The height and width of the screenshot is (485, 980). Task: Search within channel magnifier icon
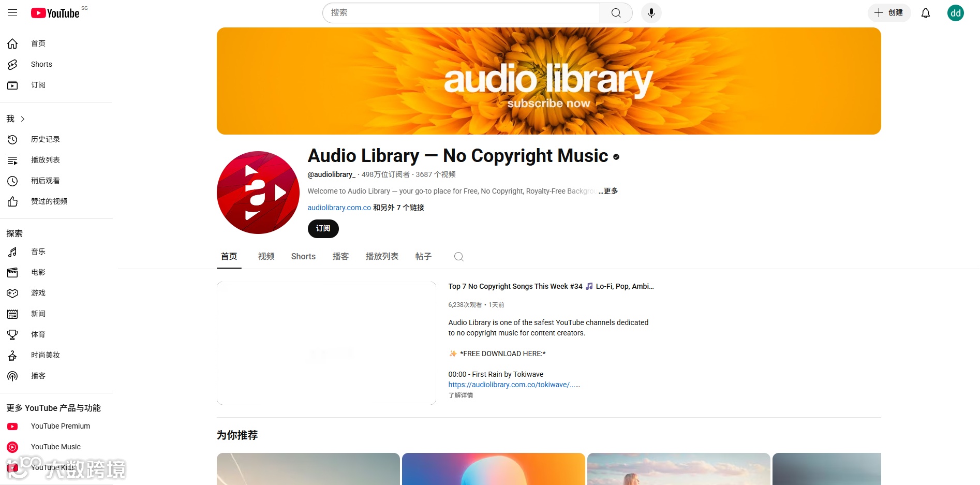(458, 257)
